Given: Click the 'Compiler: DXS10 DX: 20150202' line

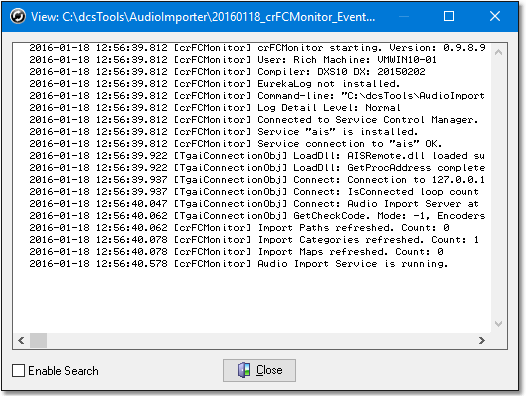Looking at the screenshot, I should (227, 72).
